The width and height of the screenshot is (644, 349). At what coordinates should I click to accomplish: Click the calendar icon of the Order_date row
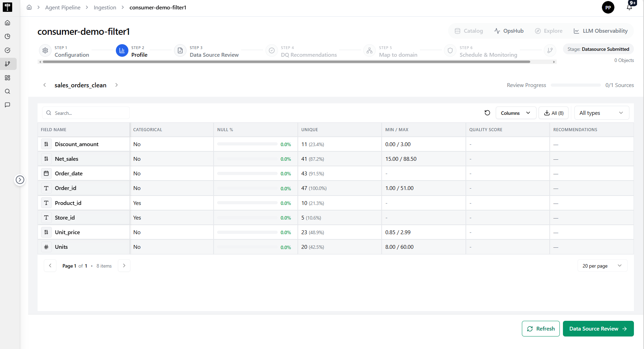pyautogui.click(x=46, y=173)
